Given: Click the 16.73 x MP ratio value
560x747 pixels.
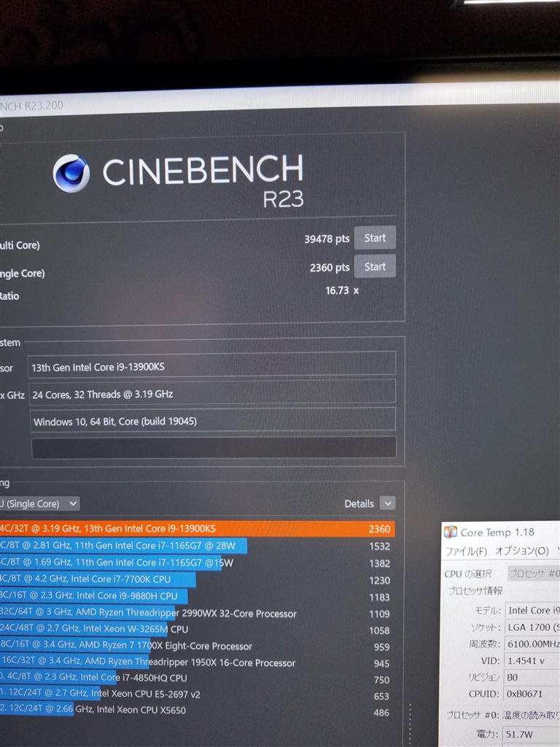Looking at the screenshot, I should click(342, 290).
